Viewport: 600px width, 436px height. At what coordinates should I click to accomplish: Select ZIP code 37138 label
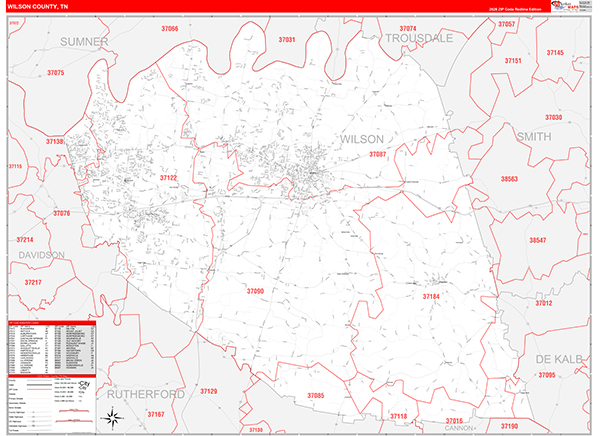click(55, 142)
